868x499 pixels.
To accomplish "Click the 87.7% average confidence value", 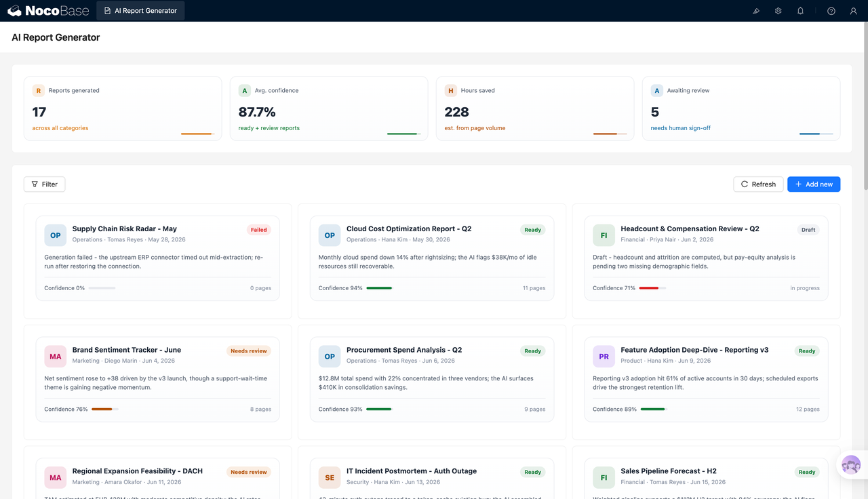I will tap(257, 112).
